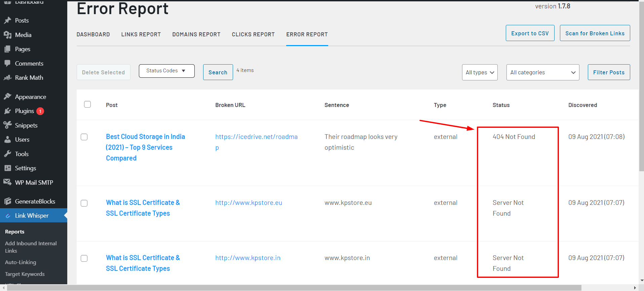Check the Best Cloud Storage in India row

point(84,137)
